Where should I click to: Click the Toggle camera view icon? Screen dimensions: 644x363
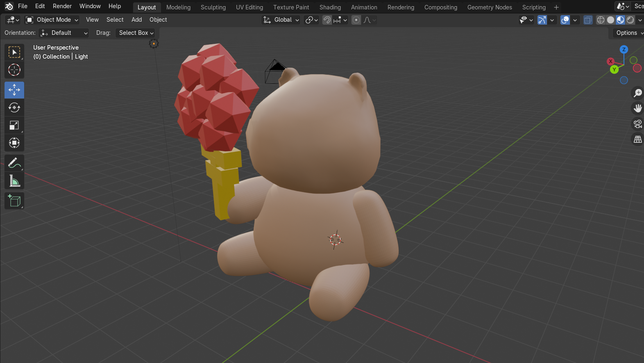637,124
